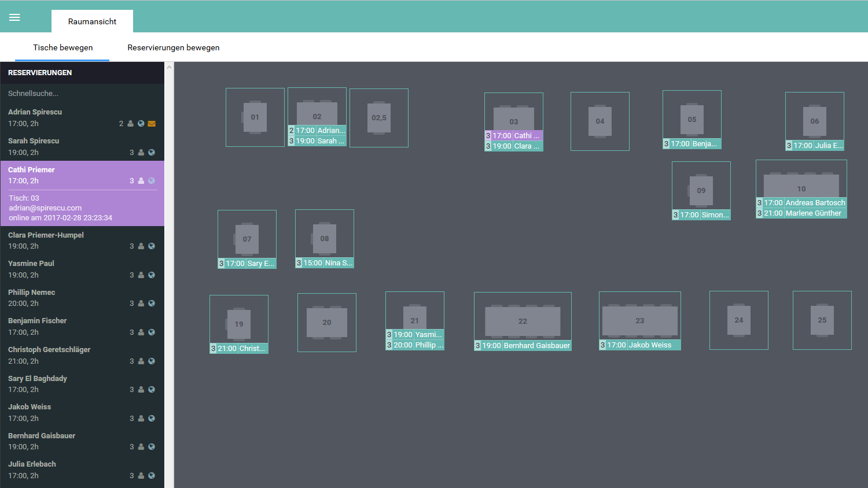Select table 20 in the floor plan
The image size is (868, 488).
tap(326, 323)
